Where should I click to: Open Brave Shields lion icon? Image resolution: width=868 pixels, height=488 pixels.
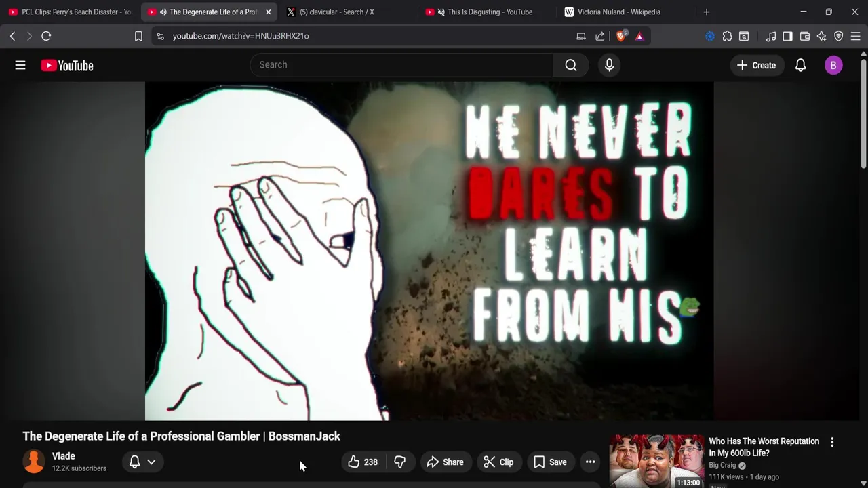point(621,36)
